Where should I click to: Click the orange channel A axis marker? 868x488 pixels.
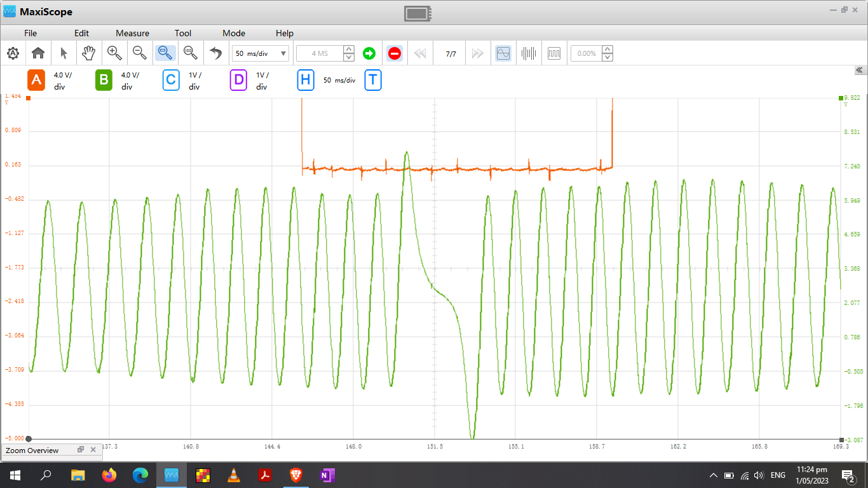[x=28, y=98]
